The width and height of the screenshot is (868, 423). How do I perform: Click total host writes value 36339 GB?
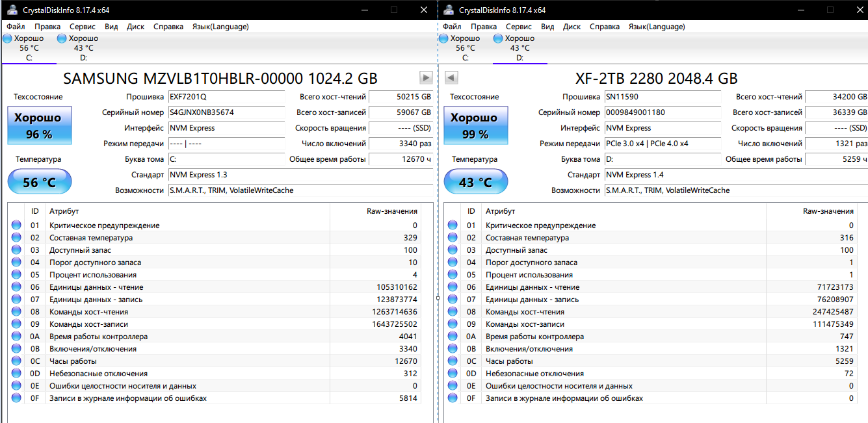tap(837, 112)
